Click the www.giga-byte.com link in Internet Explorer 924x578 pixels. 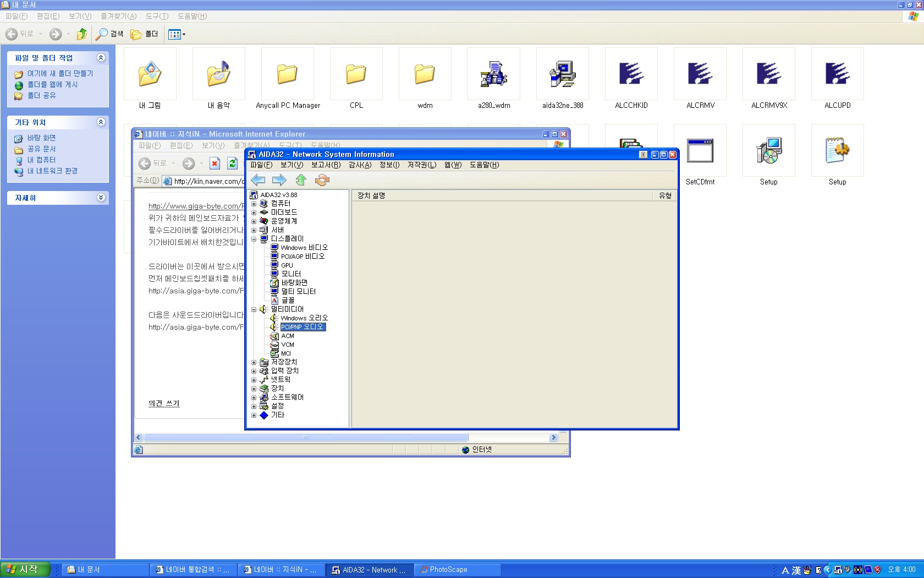click(x=196, y=206)
